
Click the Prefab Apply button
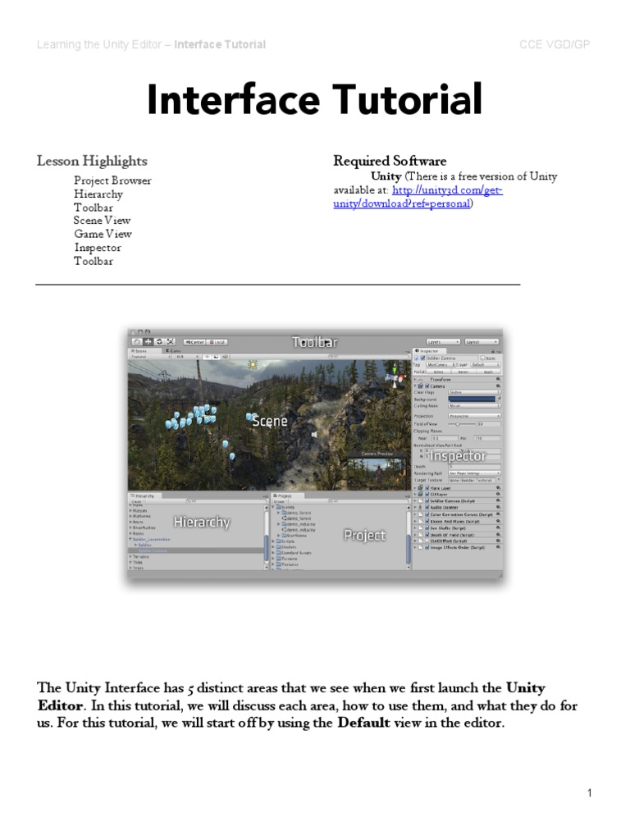(x=489, y=372)
